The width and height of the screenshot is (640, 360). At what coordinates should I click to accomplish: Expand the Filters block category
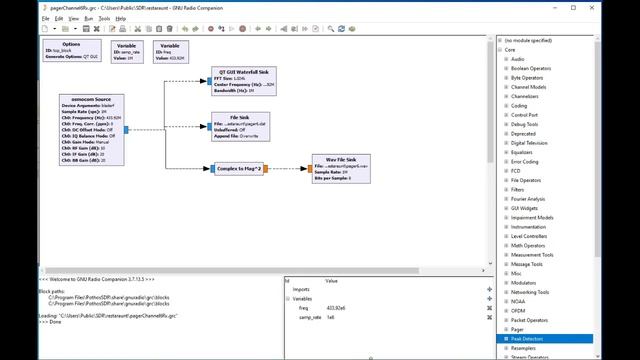pyautogui.click(x=506, y=190)
